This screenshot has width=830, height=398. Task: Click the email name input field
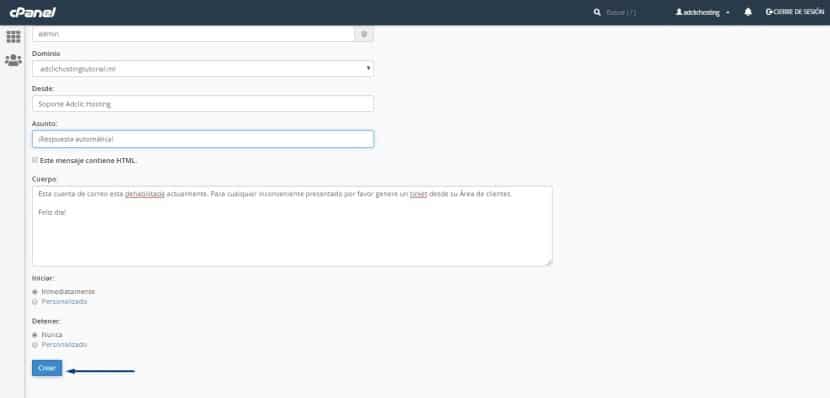coord(193,34)
